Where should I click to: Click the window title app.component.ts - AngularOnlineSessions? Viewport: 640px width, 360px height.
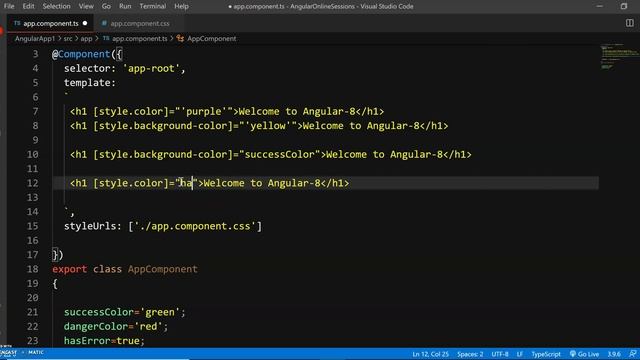[x=320, y=6]
